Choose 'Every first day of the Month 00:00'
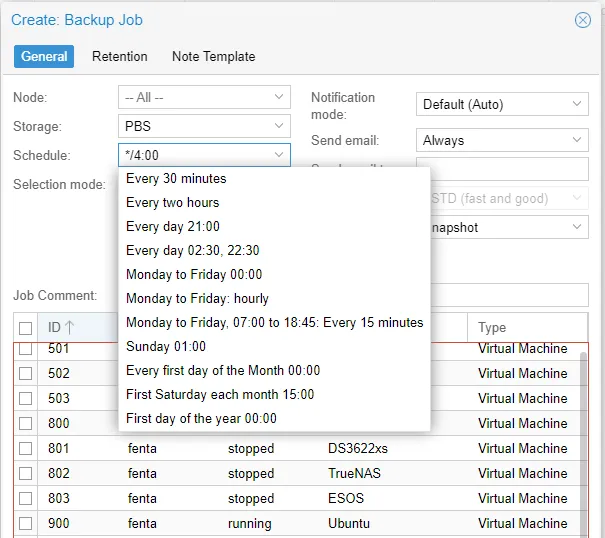The height and width of the screenshot is (538, 605). click(274, 371)
